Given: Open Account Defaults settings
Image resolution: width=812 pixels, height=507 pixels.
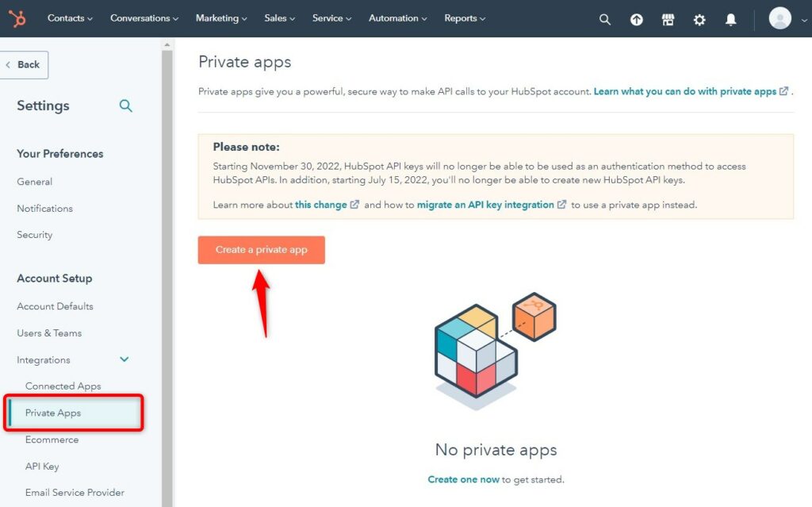Looking at the screenshot, I should coord(55,306).
